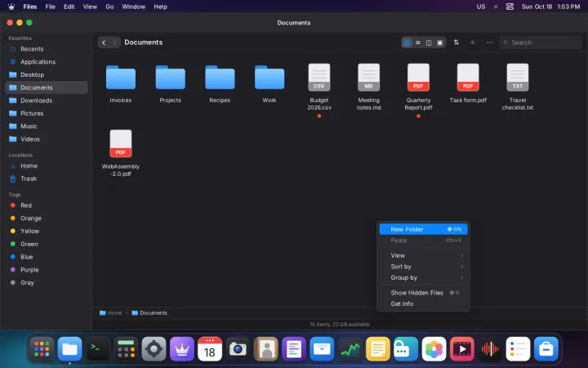588x368 pixels.
Task: Launch Calculator from the dock
Action: pos(126,349)
